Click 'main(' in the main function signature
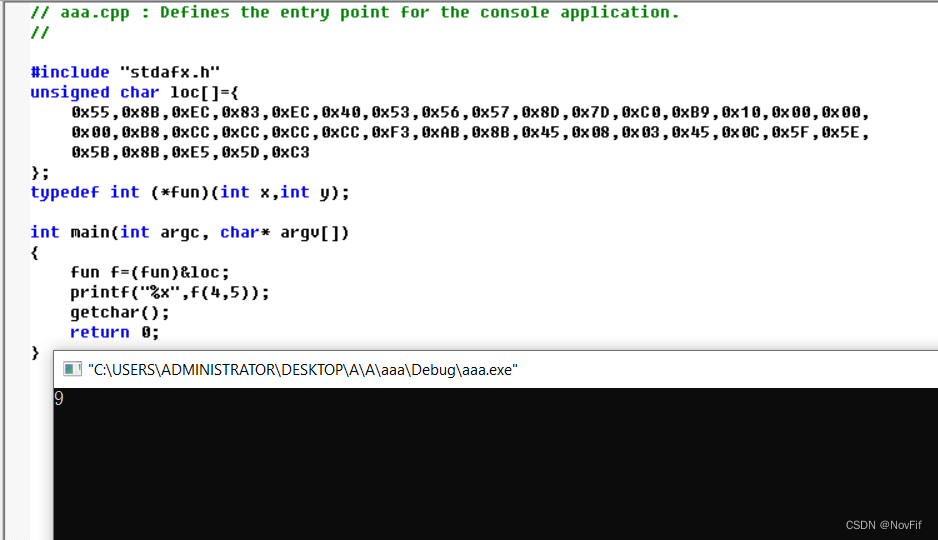Image resolution: width=938 pixels, height=540 pixels. [x=95, y=232]
